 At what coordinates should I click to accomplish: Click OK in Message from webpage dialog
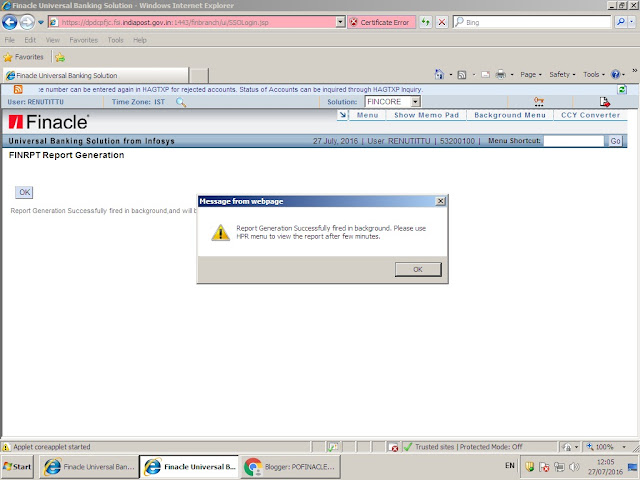(x=418, y=269)
